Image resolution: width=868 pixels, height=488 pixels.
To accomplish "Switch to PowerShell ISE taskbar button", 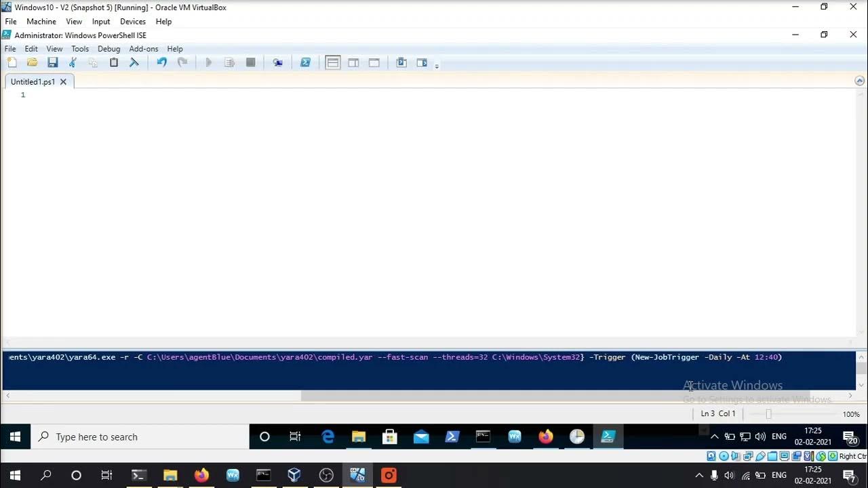I will point(608,437).
